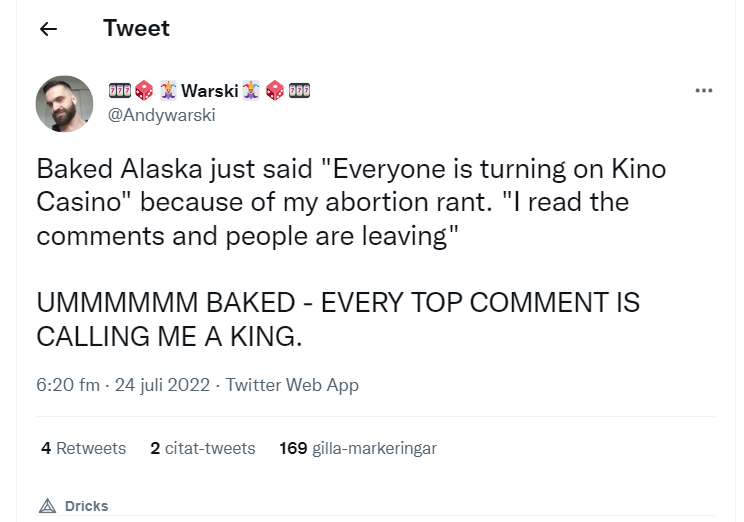This screenshot has width=744, height=522.
Task: View the 4 Retweets list
Action: coord(84,448)
